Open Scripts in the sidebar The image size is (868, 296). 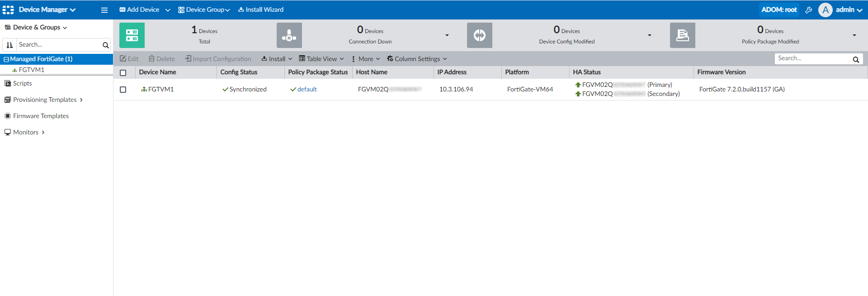[22, 83]
